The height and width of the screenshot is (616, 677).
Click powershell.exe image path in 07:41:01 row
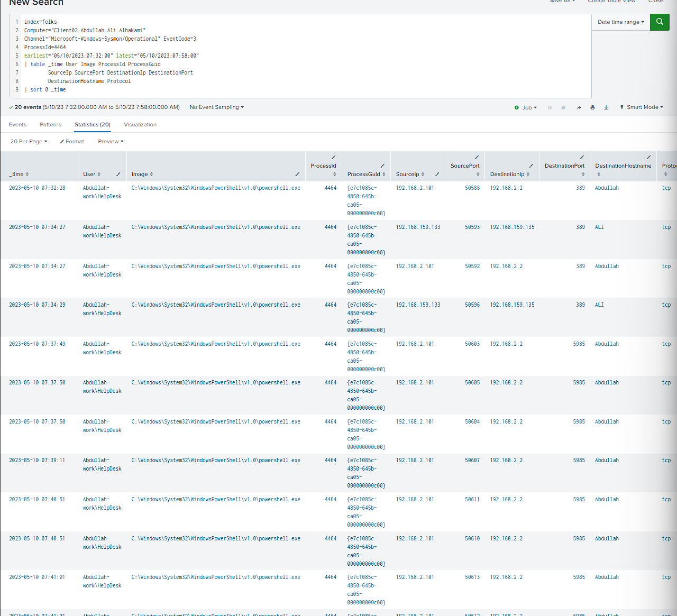216,577
